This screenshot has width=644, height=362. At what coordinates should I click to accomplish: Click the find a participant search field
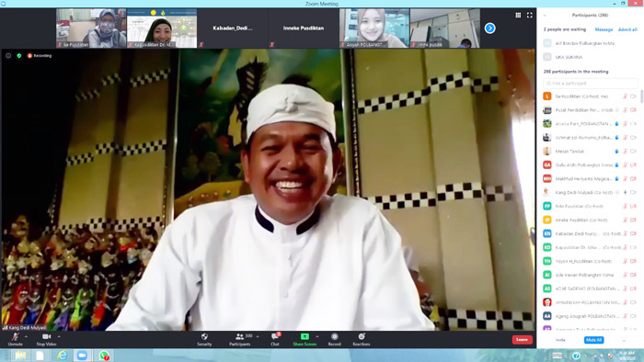[590, 84]
